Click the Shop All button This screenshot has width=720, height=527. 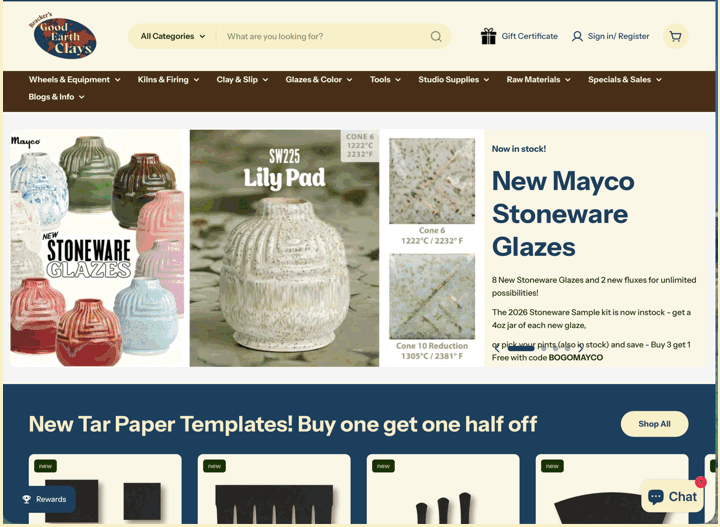(654, 424)
